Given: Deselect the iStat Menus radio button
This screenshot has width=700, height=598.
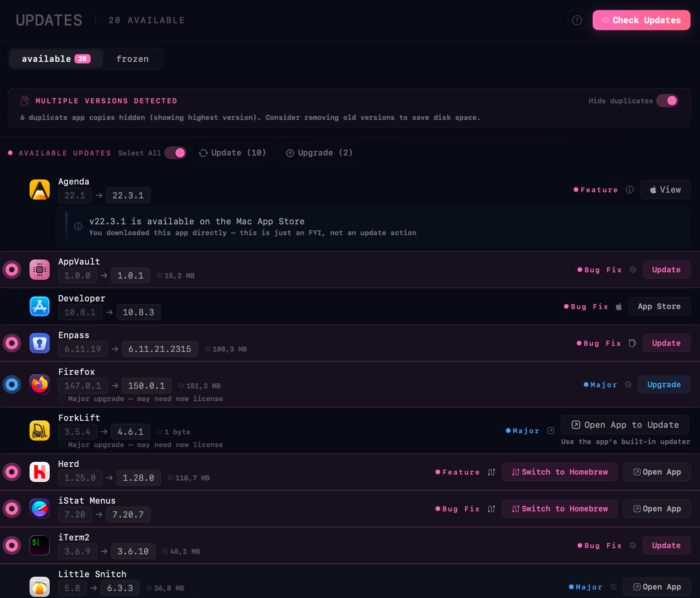Looking at the screenshot, I should click(12, 508).
